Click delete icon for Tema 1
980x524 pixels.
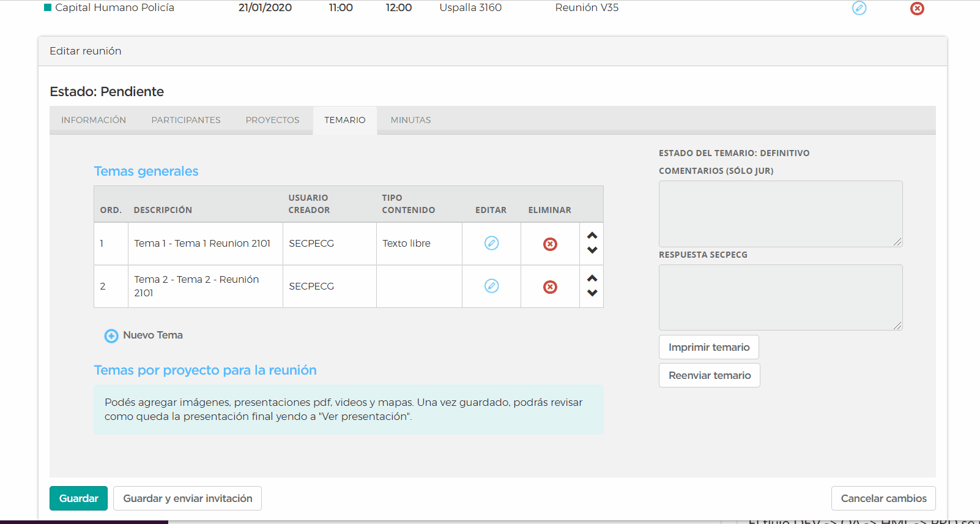tap(550, 244)
